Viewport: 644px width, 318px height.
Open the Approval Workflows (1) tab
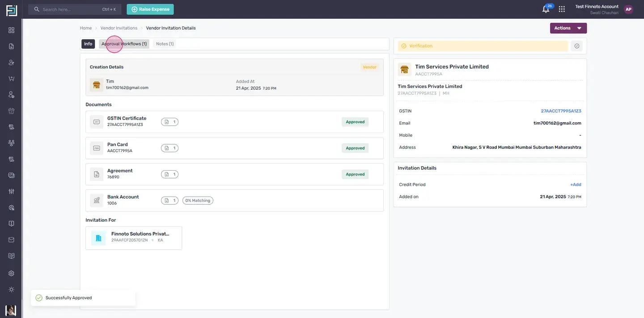[124, 44]
